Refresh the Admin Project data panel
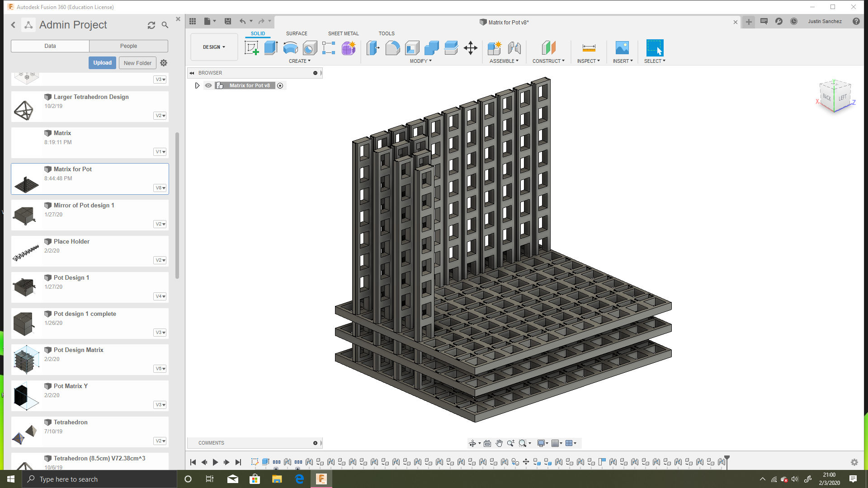868x488 pixels. 151,25
